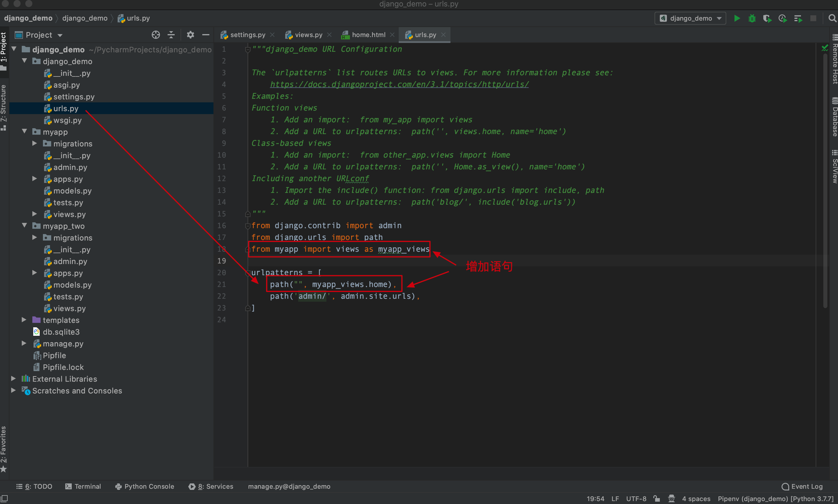Toggle read-only lock icon in status bar
The height and width of the screenshot is (504, 838).
coord(656,498)
